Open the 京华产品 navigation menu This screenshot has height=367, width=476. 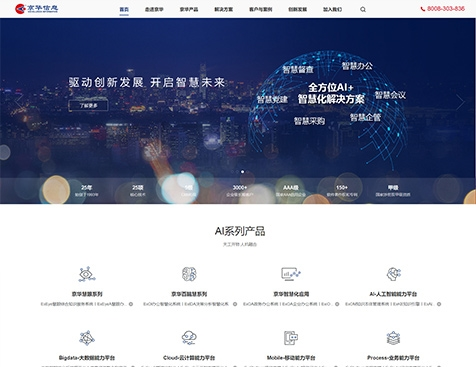click(x=189, y=9)
